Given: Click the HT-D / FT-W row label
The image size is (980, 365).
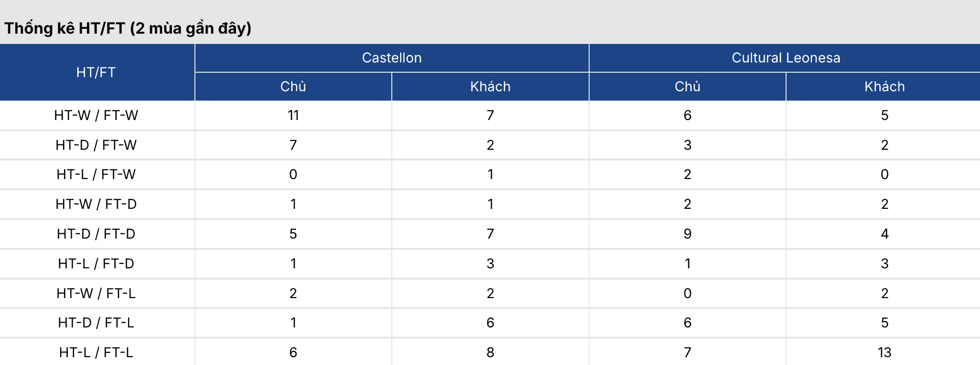Looking at the screenshot, I should click(x=96, y=145).
